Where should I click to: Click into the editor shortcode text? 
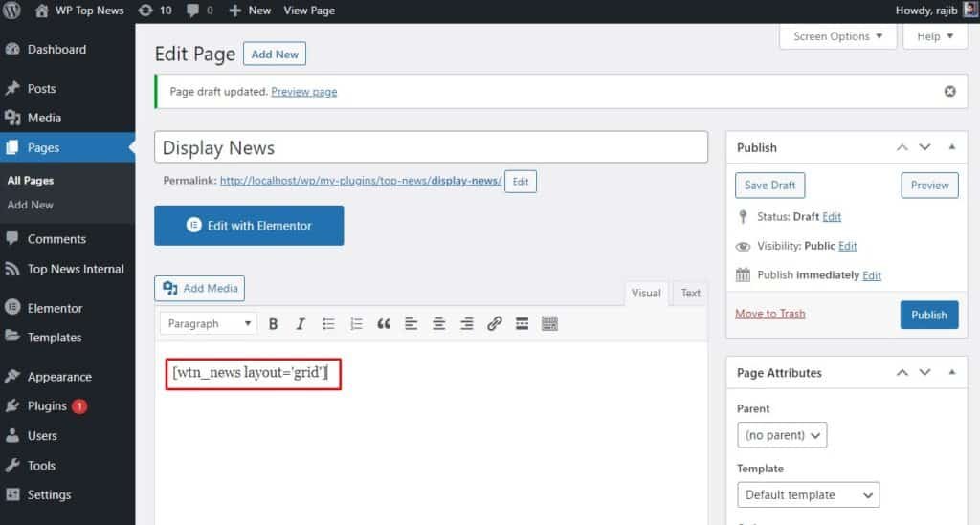pyautogui.click(x=250, y=373)
